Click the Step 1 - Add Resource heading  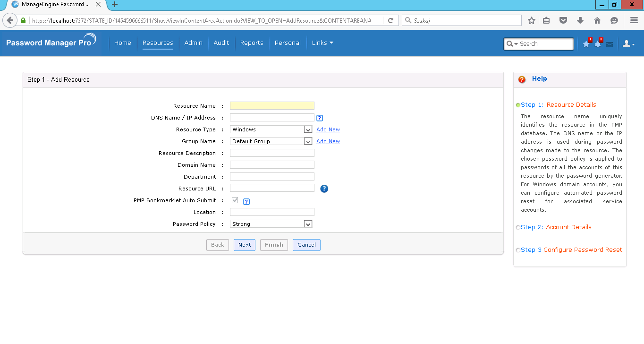(59, 79)
